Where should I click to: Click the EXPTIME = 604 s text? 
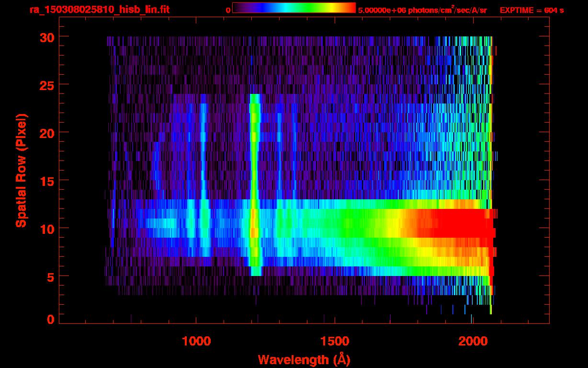click(x=531, y=10)
